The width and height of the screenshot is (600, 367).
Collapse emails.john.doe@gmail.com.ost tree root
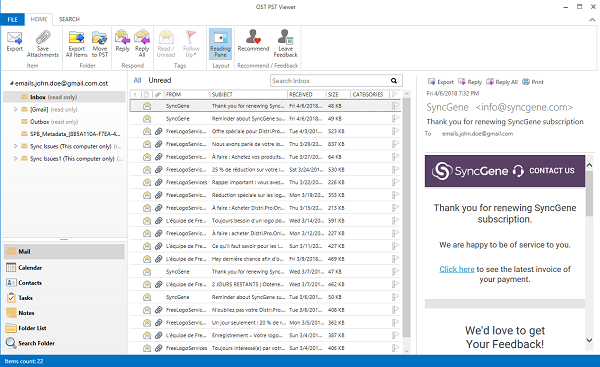pos(11,83)
